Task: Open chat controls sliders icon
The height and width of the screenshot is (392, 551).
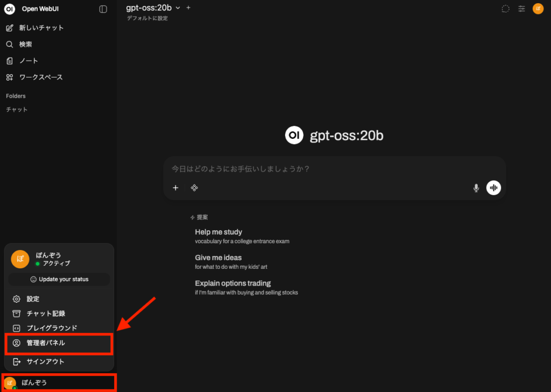Action: click(521, 9)
